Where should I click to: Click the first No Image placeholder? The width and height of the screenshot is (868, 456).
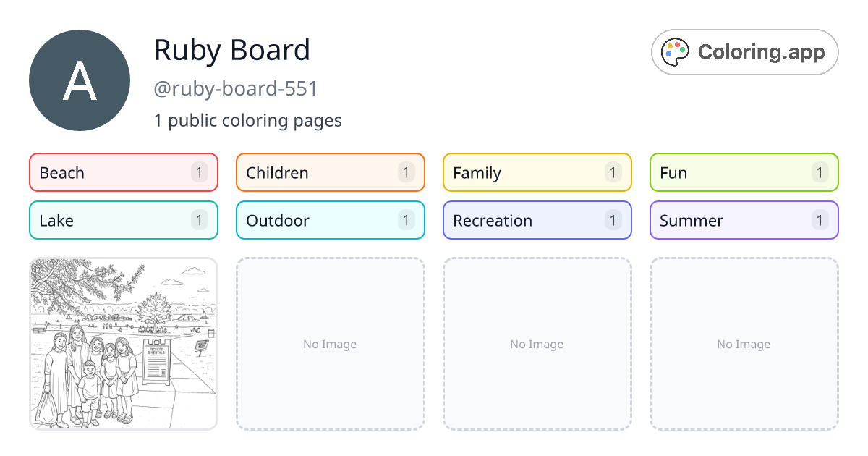[x=330, y=344]
